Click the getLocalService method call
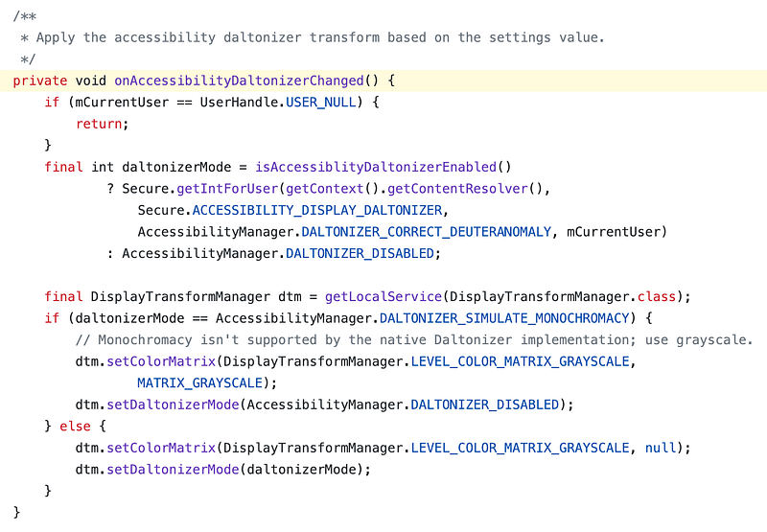Viewport: 767px width, 532px height. tap(383, 297)
